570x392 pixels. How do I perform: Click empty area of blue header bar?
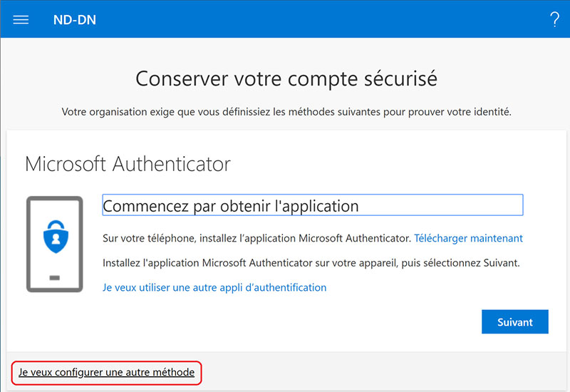coord(321,20)
